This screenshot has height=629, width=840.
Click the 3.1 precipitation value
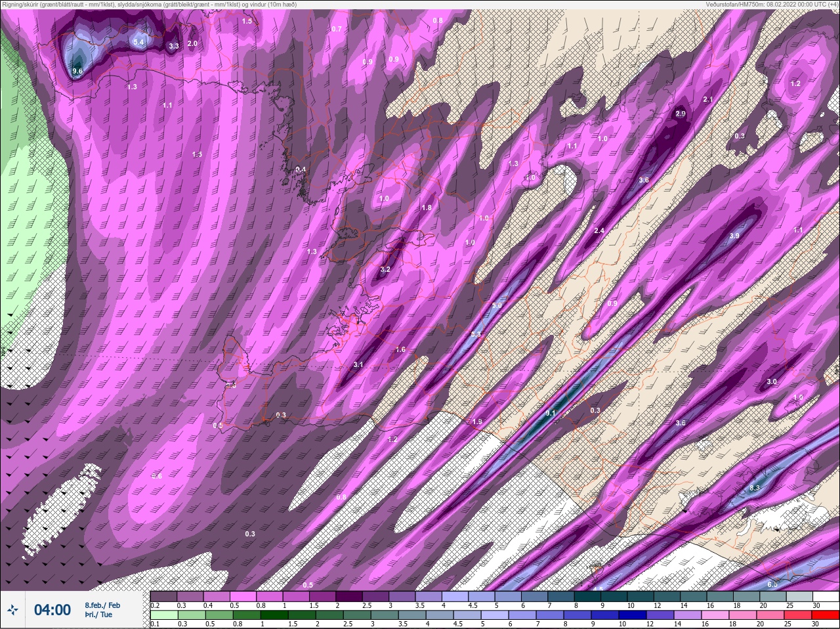pyautogui.click(x=358, y=364)
